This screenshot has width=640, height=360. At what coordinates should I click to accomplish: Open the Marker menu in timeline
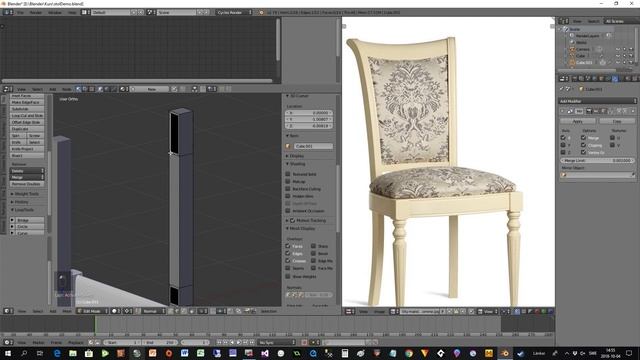point(38,342)
